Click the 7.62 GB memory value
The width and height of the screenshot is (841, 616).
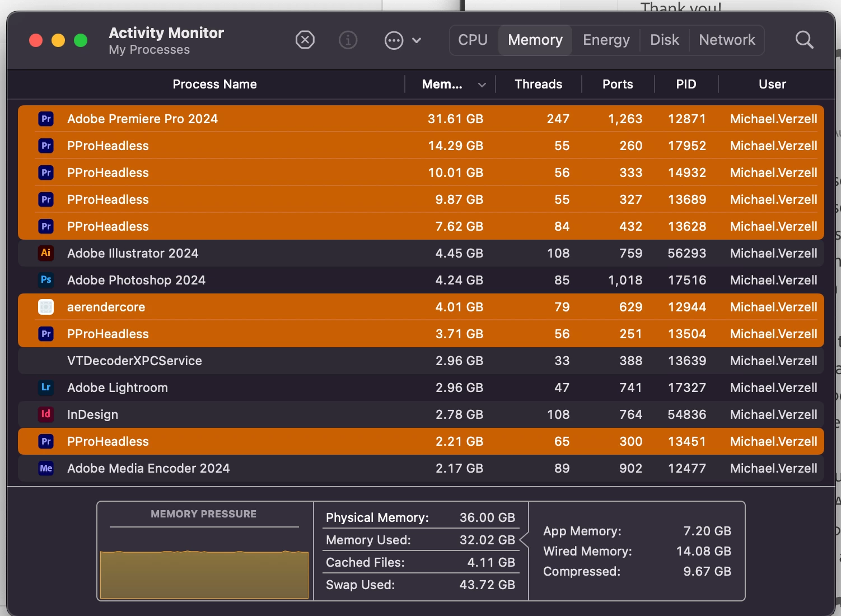point(459,226)
